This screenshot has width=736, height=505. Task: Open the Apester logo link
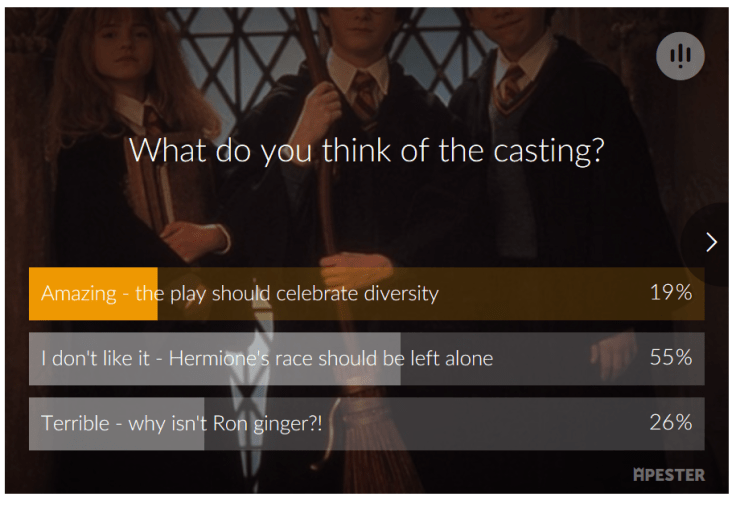click(x=668, y=474)
